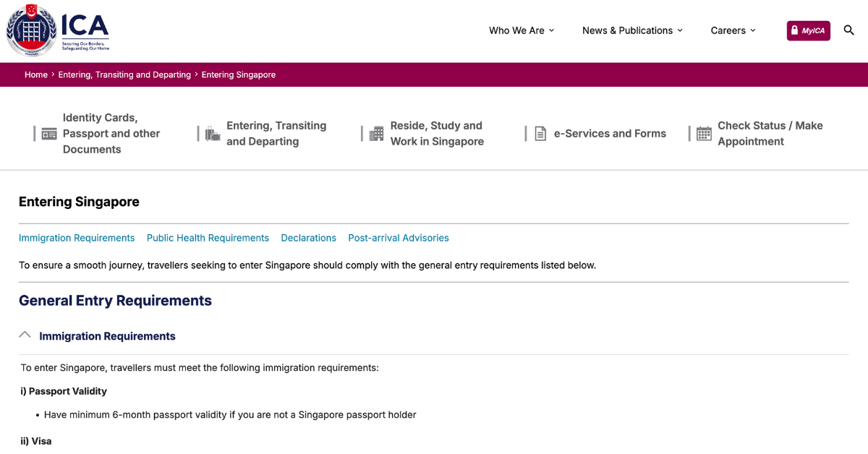Screen dimensions: 868x454
Task: Go to Home in the breadcrumb
Action: [36, 74]
